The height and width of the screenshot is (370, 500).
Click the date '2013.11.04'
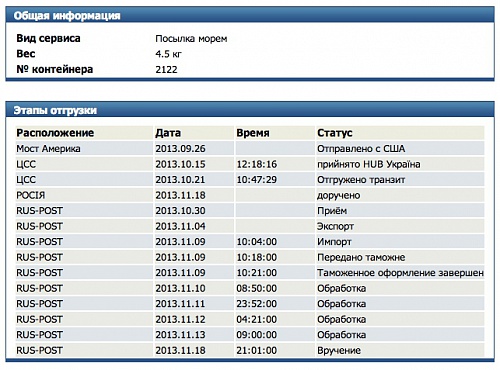(180, 226)
